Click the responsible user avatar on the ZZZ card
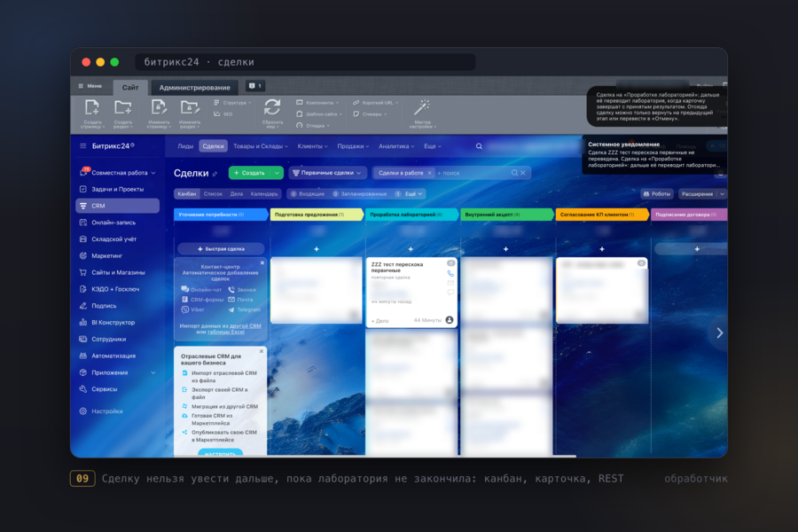 point(450,320)
